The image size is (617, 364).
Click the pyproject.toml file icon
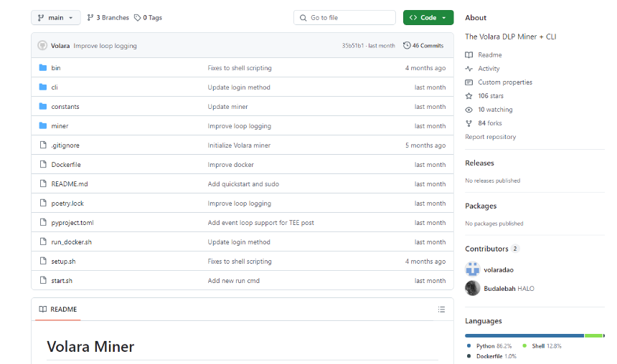click(43, 223)
